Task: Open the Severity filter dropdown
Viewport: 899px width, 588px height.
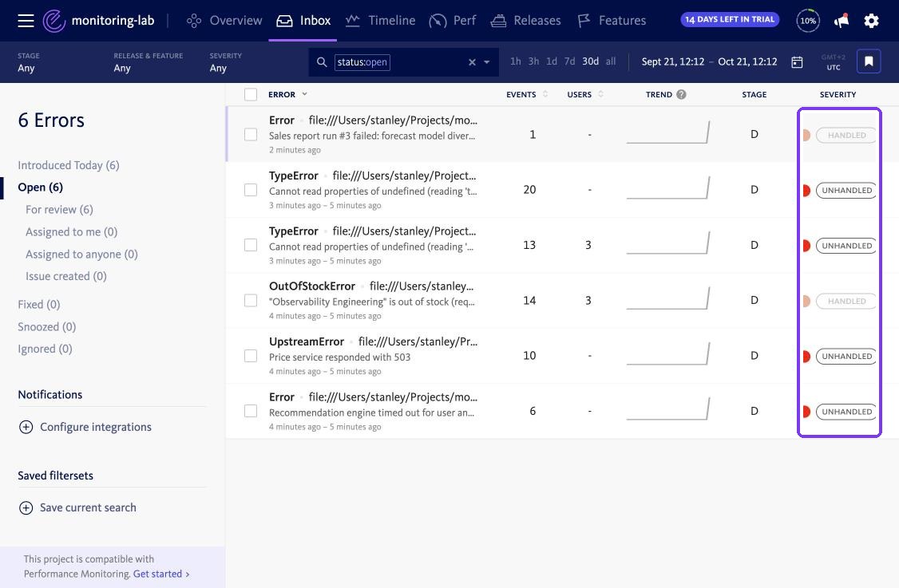Action: (225, 62)
